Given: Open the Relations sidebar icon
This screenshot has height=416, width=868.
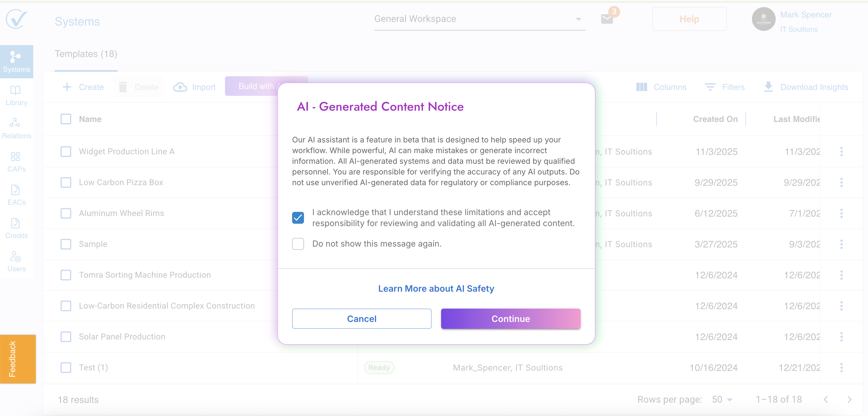Looking at the screenshot, I should point(16,128).
